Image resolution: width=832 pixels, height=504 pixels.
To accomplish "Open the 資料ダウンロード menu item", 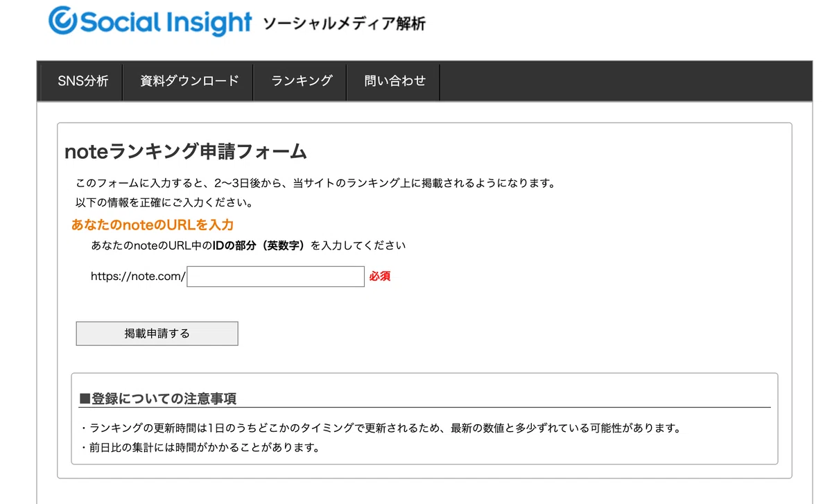I will tap(189, 80).
